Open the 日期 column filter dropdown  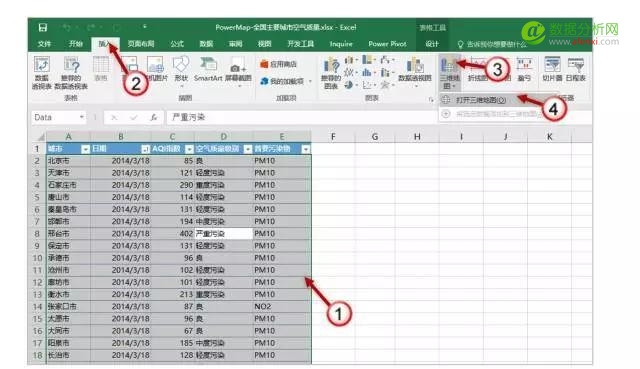[x=145, y=149]
